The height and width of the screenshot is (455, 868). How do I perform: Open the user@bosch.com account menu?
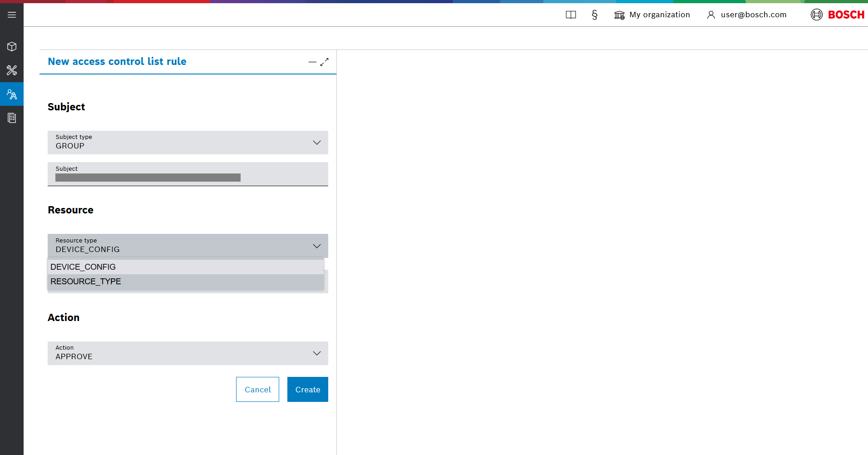coord(747,15)
